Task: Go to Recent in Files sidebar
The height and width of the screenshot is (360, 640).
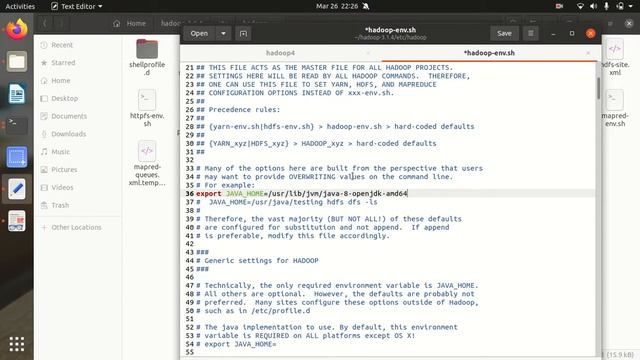Action: (78, 45)
